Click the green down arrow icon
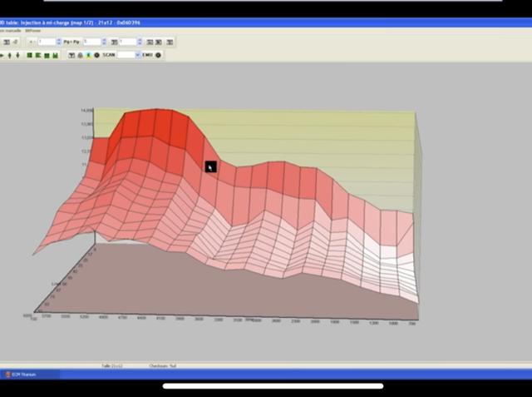 point(17,55)
